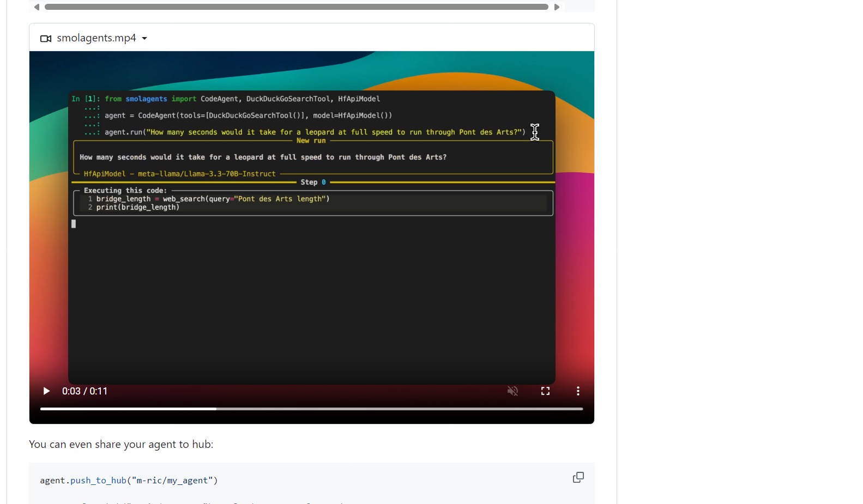Click the video camera icon beside smolagents.mp4
This screenshot has height=504, width=863.
[46, 39]
